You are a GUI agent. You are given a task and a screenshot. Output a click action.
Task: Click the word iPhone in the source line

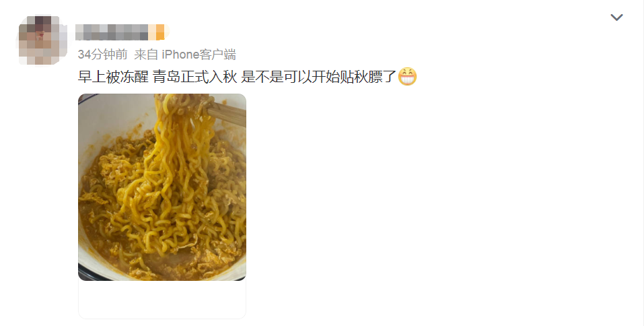point(180,55)
